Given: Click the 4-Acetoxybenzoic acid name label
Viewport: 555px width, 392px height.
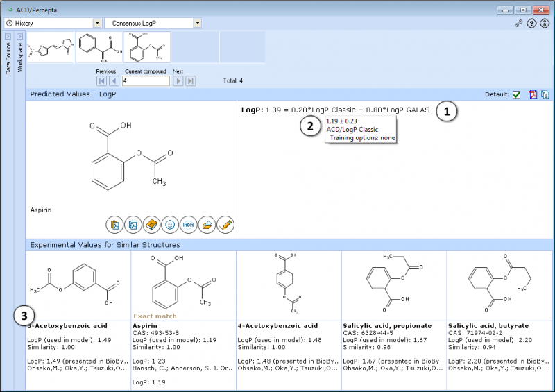Looking at the screenshot, I should coord(278,326).
